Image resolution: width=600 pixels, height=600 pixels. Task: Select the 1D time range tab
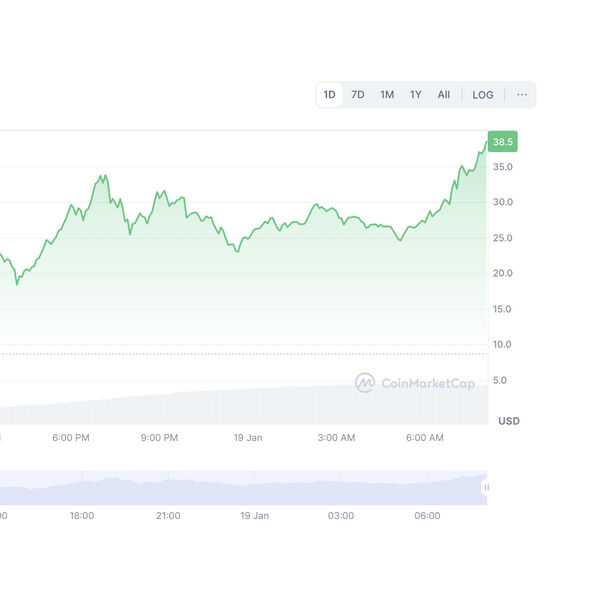coord(329,95)
